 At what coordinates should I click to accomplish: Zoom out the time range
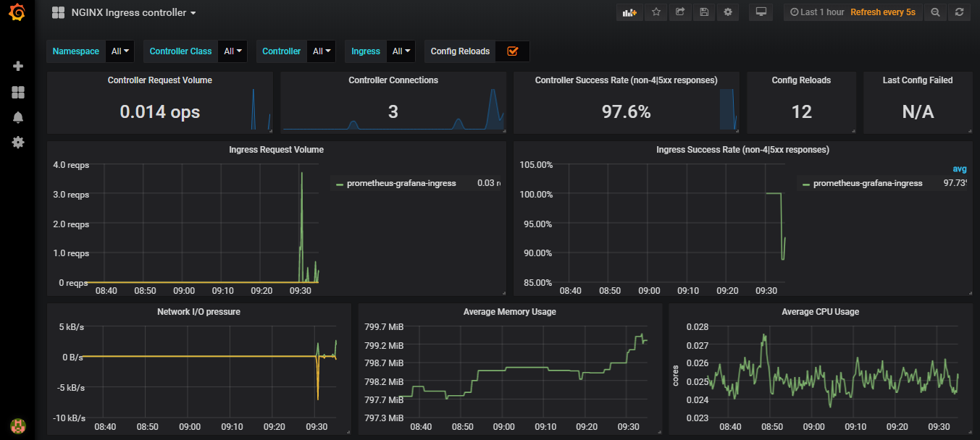tap(935, 12)
